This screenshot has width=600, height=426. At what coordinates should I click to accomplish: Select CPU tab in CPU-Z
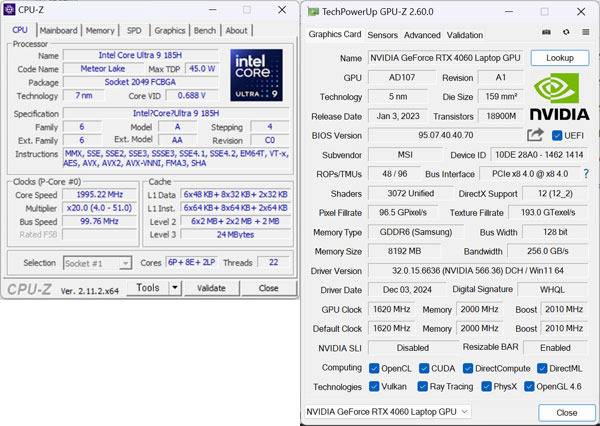[20, 30]
